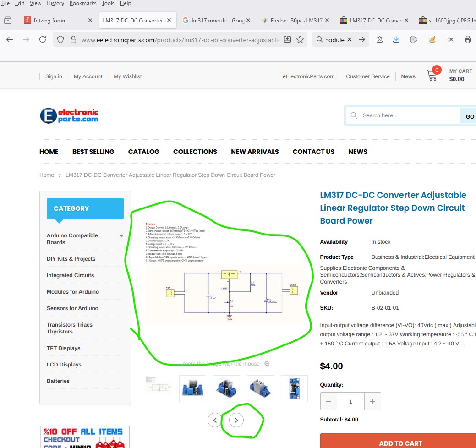Expand the Arduino Compatible Boards category
Screen dimensions: 476x448
[x=121, y=235]
